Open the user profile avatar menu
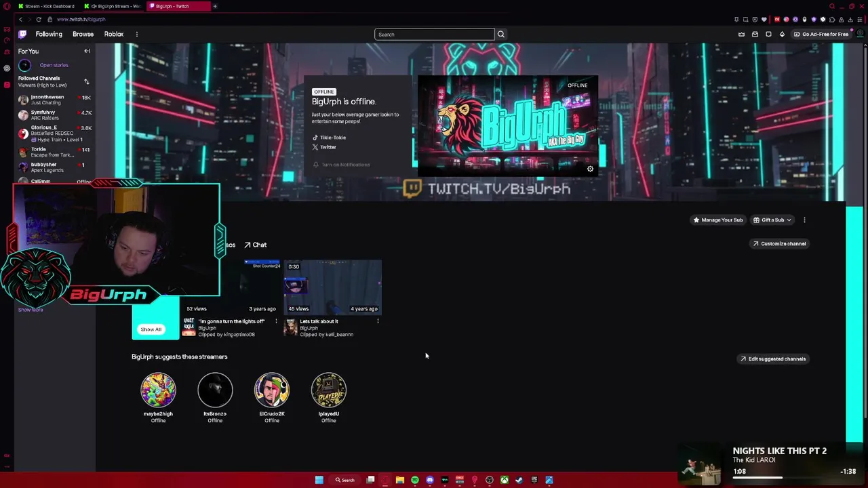868x488 pixels. pos(860,34)
